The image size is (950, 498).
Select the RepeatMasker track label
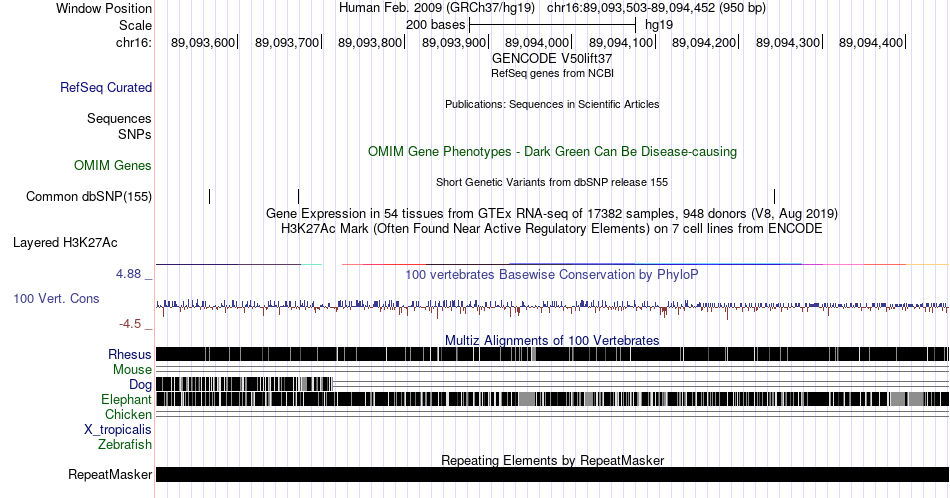(x=110, y=474)
